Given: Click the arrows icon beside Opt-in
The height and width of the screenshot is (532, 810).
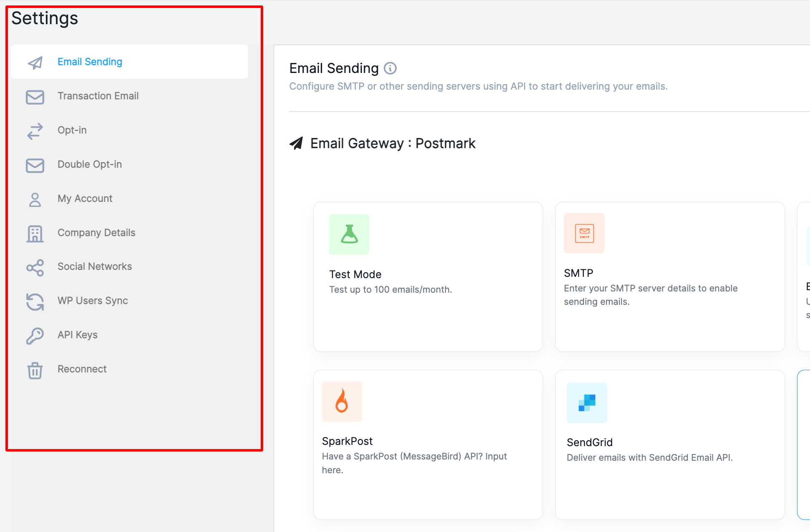Looking at the screenshot, I should [35, 130].
